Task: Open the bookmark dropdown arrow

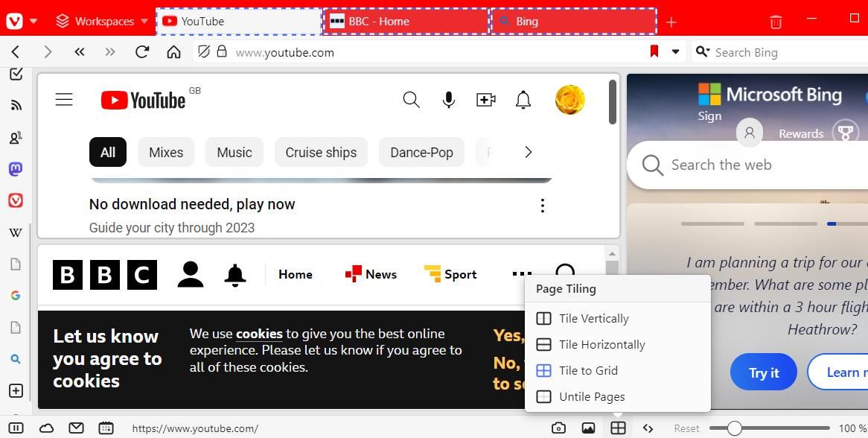Action: pyautogui.click(x=675, y=52)
